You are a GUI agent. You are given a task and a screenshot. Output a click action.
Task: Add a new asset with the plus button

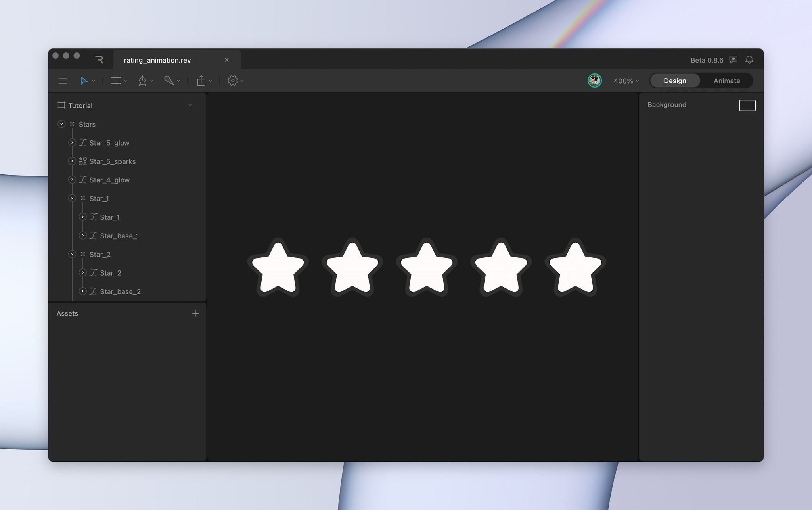195,313
